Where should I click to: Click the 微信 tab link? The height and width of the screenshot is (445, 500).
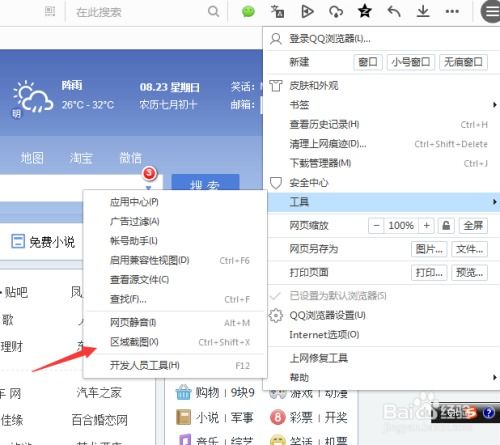pyautogui.click(x=131, y=158)
